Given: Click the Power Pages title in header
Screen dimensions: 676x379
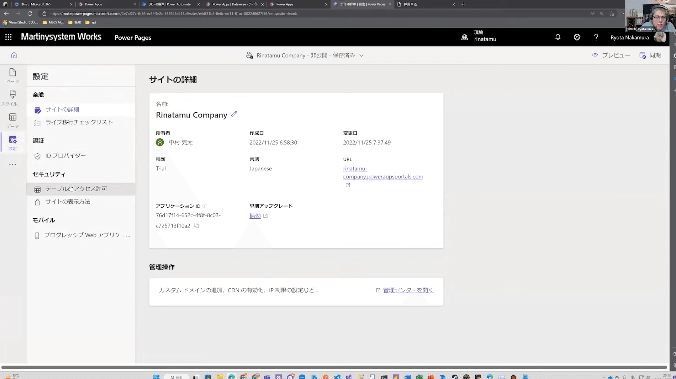Looking at the screenshot, I should (133, 38).
